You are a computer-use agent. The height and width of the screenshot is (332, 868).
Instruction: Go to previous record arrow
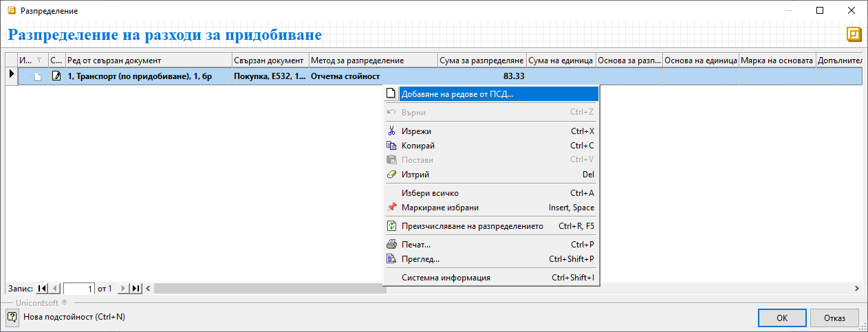coord(56,289)
